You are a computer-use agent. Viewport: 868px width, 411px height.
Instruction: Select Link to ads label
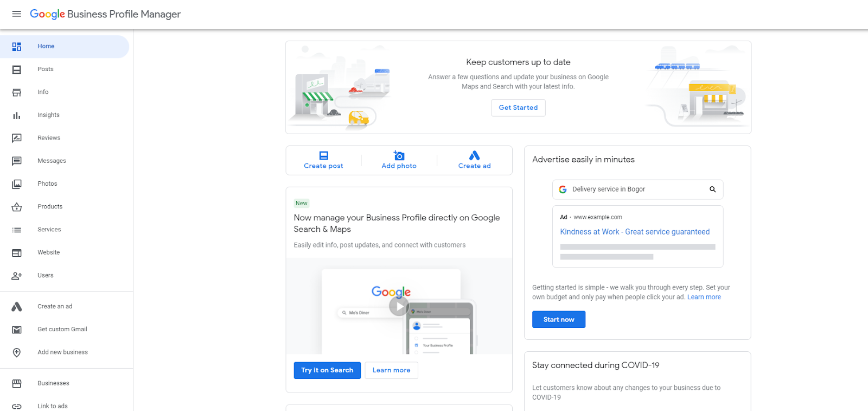point(53,406)
